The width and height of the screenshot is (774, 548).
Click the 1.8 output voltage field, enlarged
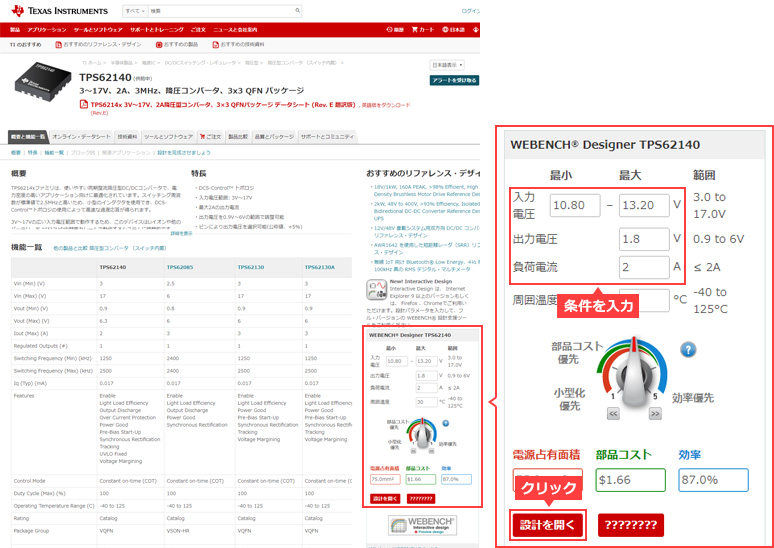pos(644,239)
